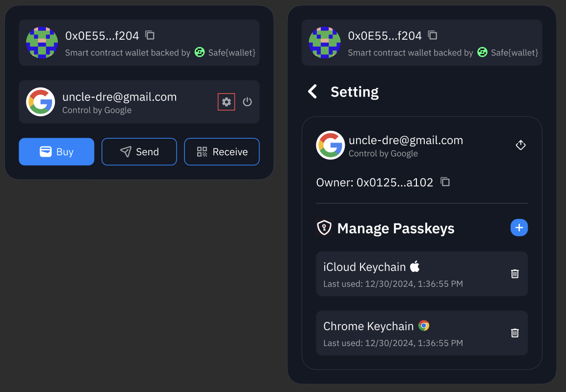Open the Send dialog
The width and height of the screenshot is (566, 392).
click(139, 151)
